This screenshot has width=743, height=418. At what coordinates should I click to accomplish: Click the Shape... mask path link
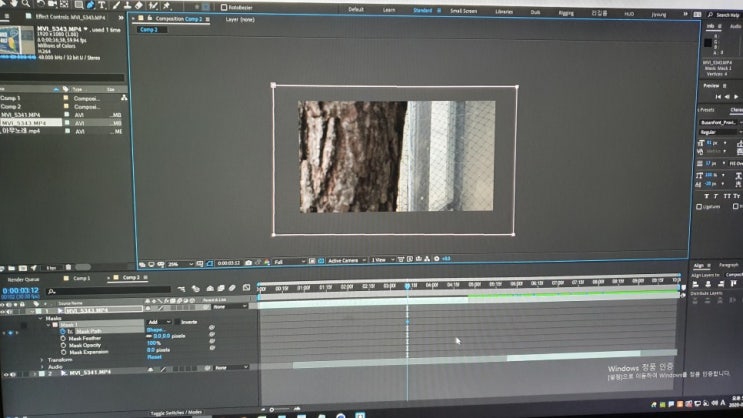pyautogui.click(x=155, y=329)
